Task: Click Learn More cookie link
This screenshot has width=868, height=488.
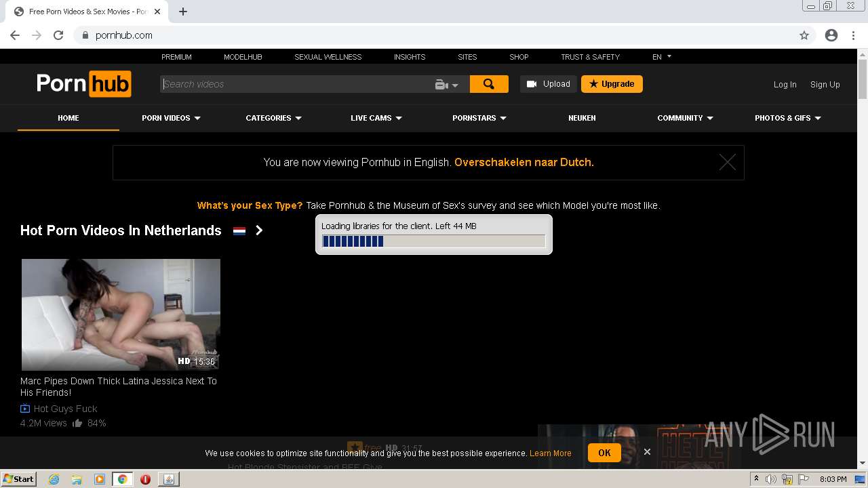Action: point(551,453)
